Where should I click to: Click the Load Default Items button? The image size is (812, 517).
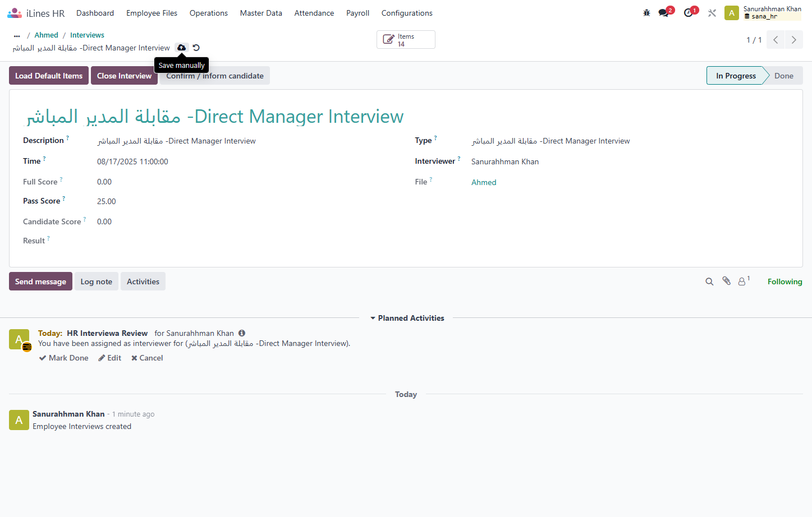pos(49,76)
